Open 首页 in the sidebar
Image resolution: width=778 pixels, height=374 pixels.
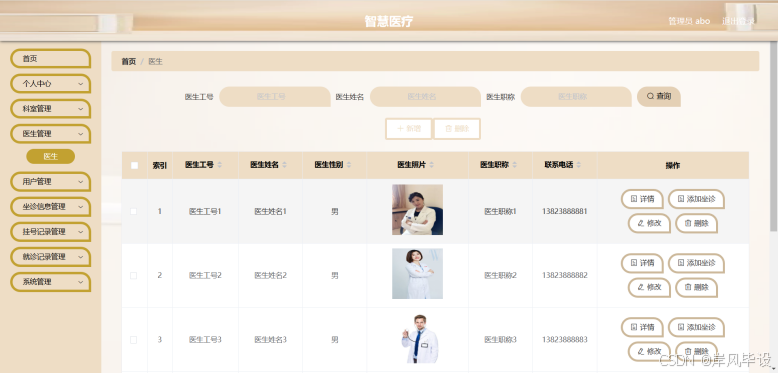point(51,59)
